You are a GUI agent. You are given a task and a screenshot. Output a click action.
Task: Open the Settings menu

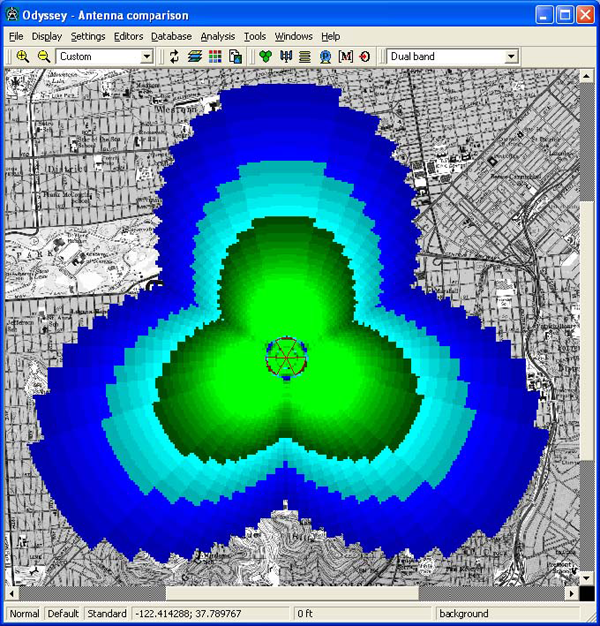[88, 36]
